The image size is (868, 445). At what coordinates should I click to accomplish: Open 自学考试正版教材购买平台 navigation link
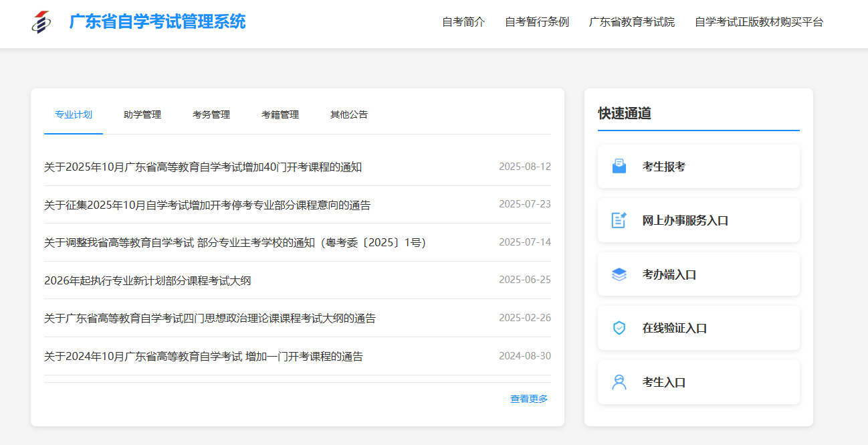[759, 22]
